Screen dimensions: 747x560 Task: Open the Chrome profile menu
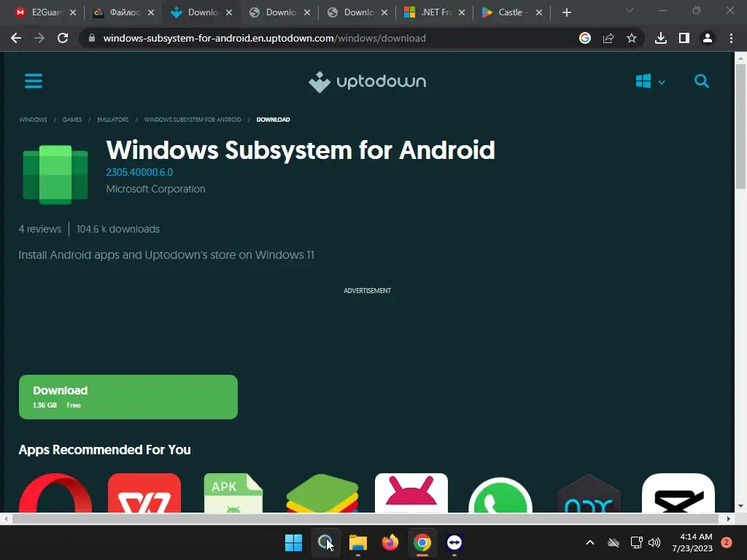click(708, 38)
